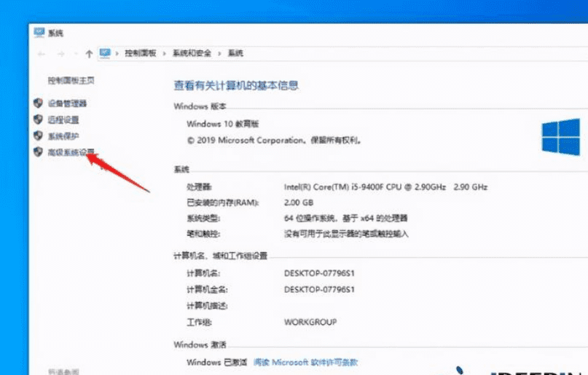Read the Microsoft software license terms link
Viewport: 588px width, 375px height.
[x=305, y=363]
